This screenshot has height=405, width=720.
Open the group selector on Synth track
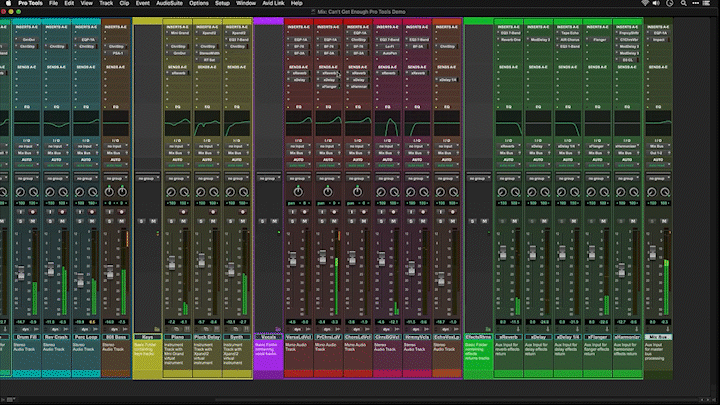click(x=237, y=177)
